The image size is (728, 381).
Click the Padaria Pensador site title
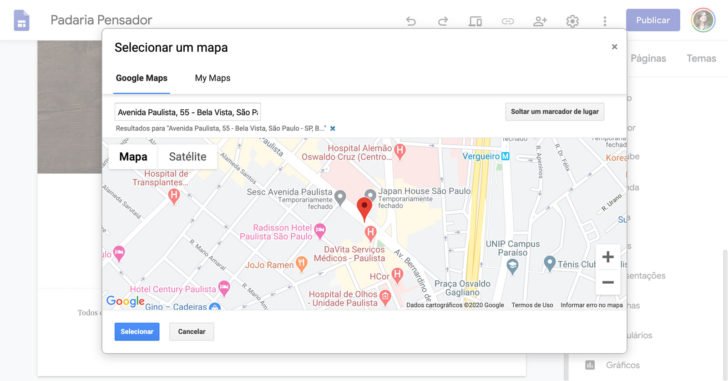point(101,20)
